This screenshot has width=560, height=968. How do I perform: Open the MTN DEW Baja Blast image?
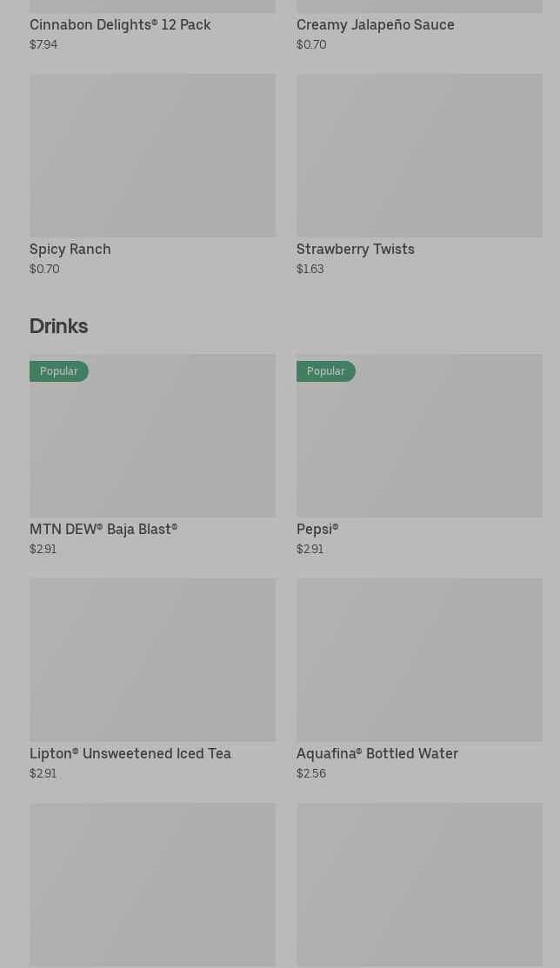point(152,444)
